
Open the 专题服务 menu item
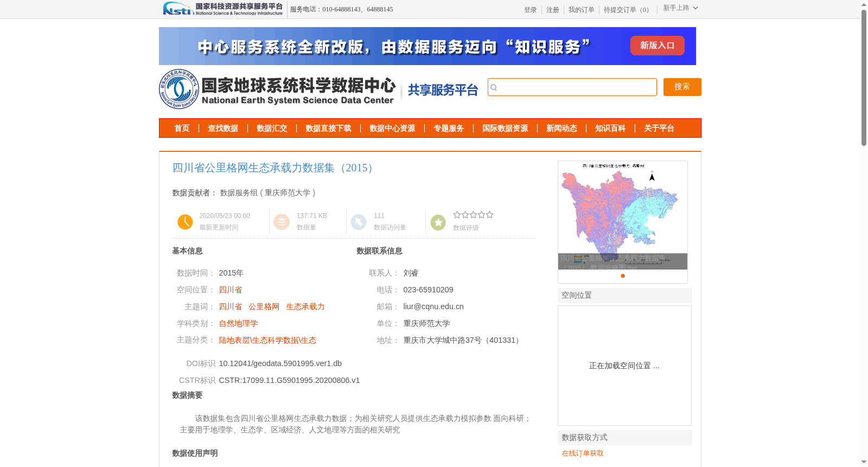click(x=449, y=129)
